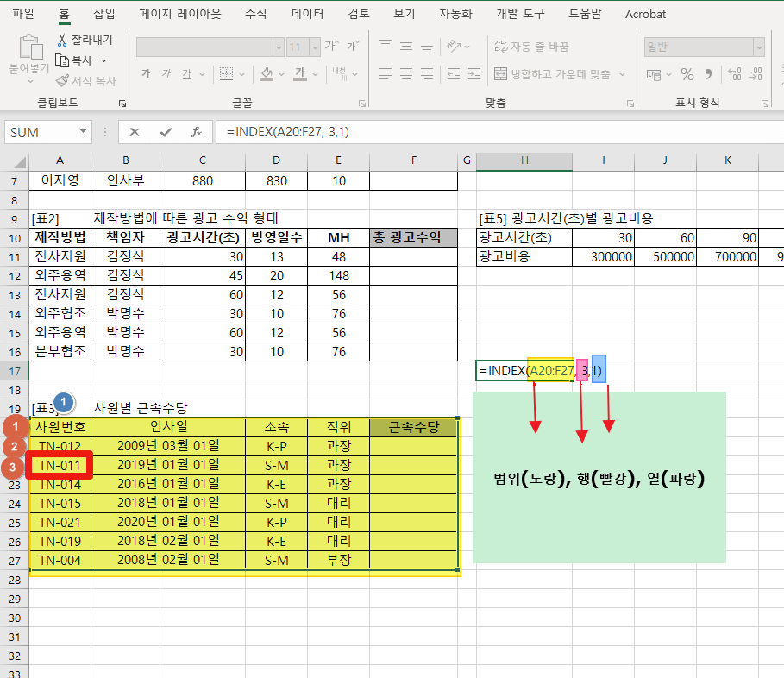Click the 총 광고수익 header cell
784x678 pixels.
(x=413, y=237)
